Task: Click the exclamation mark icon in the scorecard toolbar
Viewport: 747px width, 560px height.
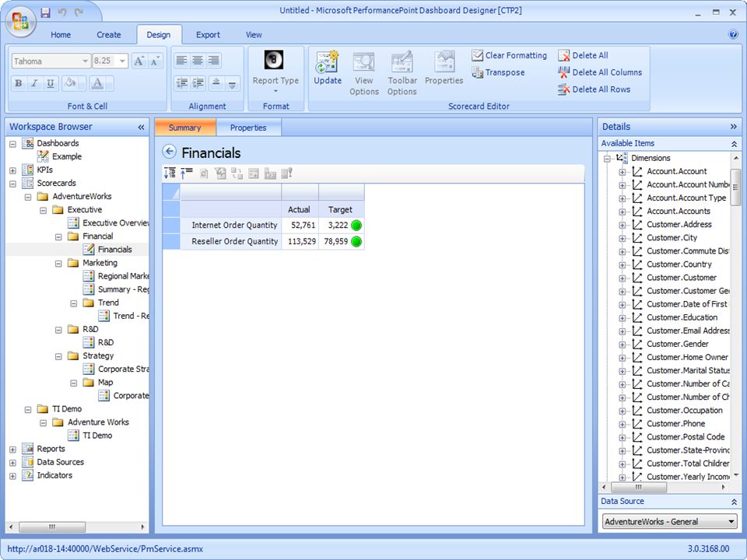Action: click(x=286, y=173)
